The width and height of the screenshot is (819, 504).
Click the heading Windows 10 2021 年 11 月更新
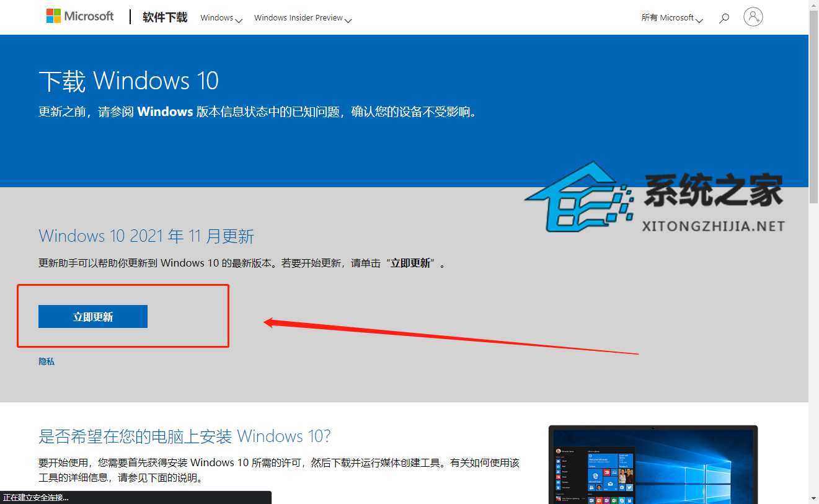[146, 236]
